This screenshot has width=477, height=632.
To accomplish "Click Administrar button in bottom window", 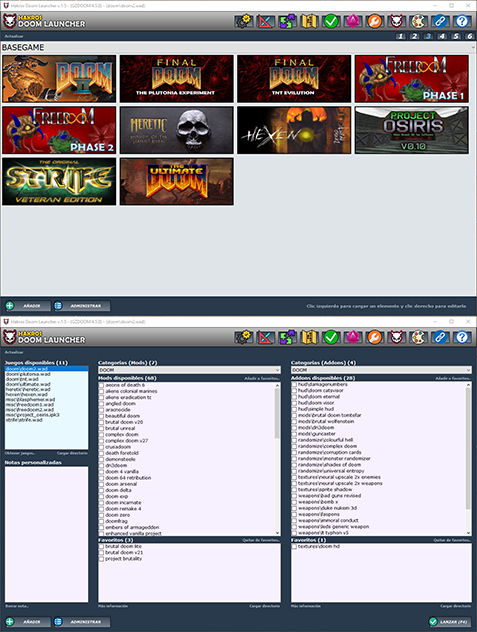I will click(82, 622).
